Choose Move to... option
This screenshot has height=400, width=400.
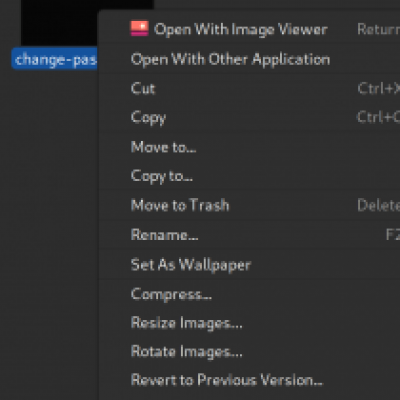pyautogui.click(x=163, y=147)
